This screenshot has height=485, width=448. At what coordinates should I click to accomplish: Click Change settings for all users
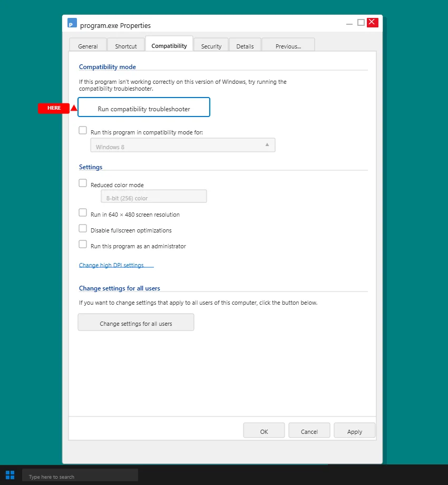pos(135,322)
